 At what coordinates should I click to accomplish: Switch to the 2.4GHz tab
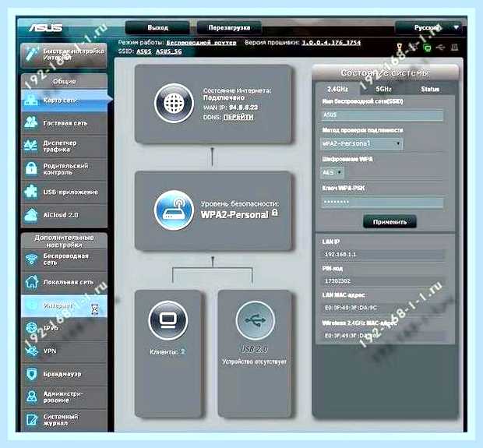coord(337,89)
